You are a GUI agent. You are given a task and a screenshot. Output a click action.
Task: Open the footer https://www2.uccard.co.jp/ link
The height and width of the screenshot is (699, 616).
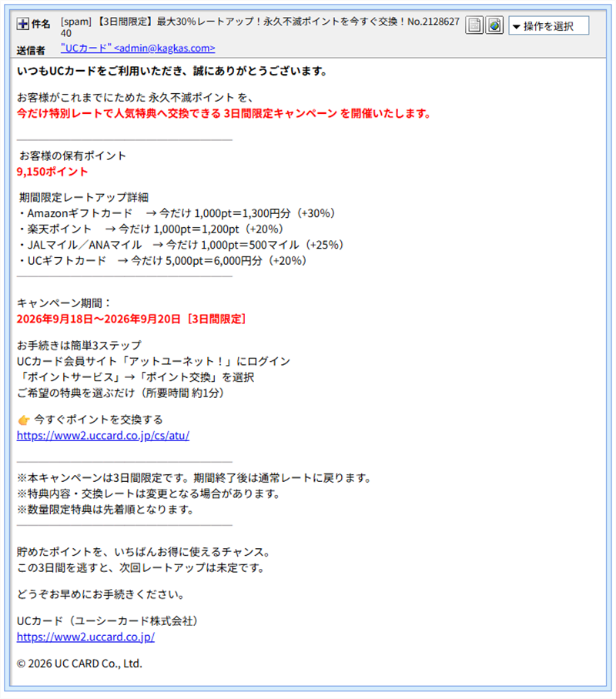[x=85, y=637]
